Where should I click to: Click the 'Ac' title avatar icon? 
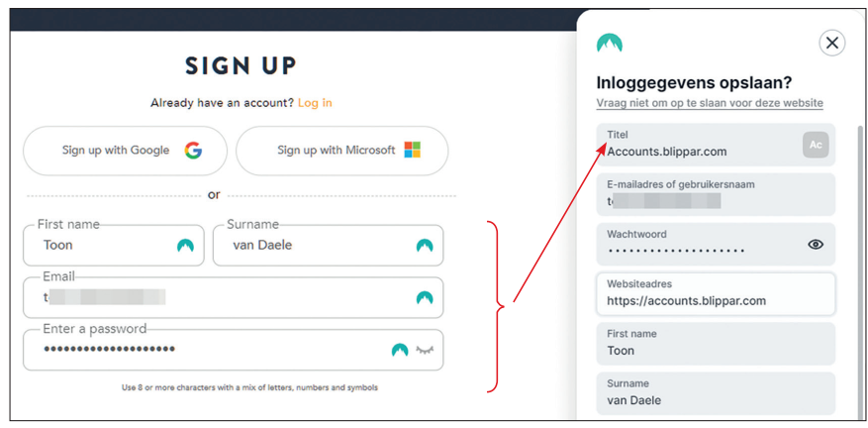[816, 145]
